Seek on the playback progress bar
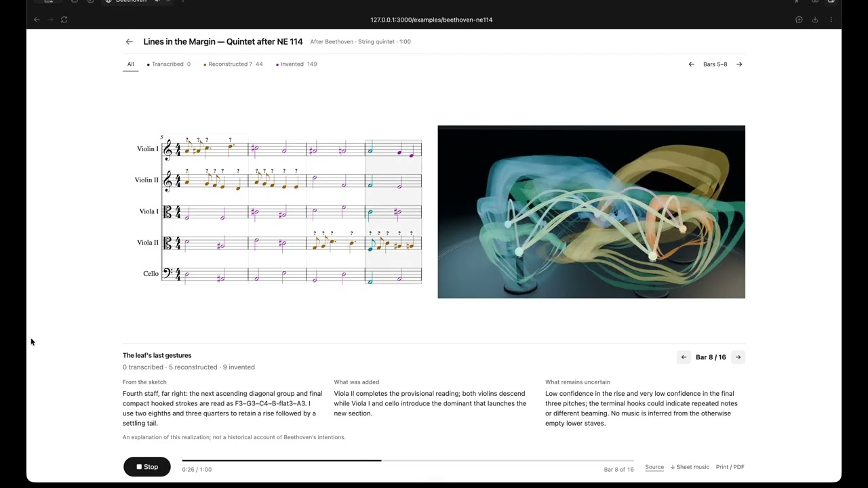The width and height of the screenshot is (868, 488). (408, 461)
